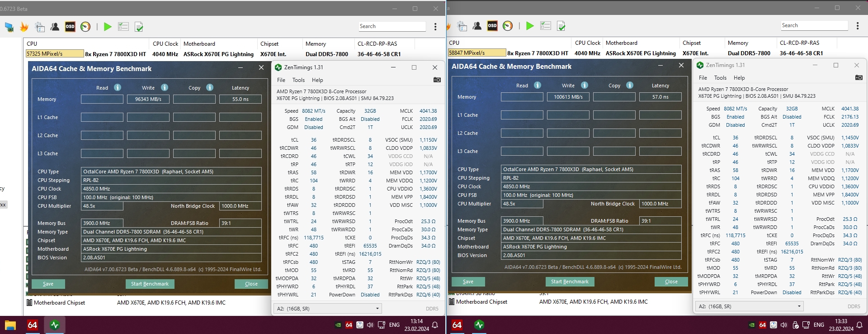Click Close in the right benchmark dialog
Viewport: 868px width, 334px height.
point(671,282)
